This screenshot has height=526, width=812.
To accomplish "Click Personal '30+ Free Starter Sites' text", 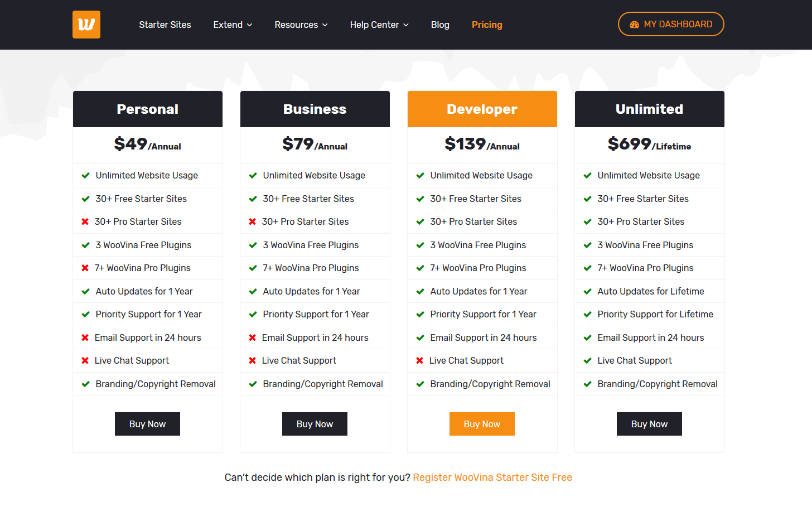I will 141,199.
